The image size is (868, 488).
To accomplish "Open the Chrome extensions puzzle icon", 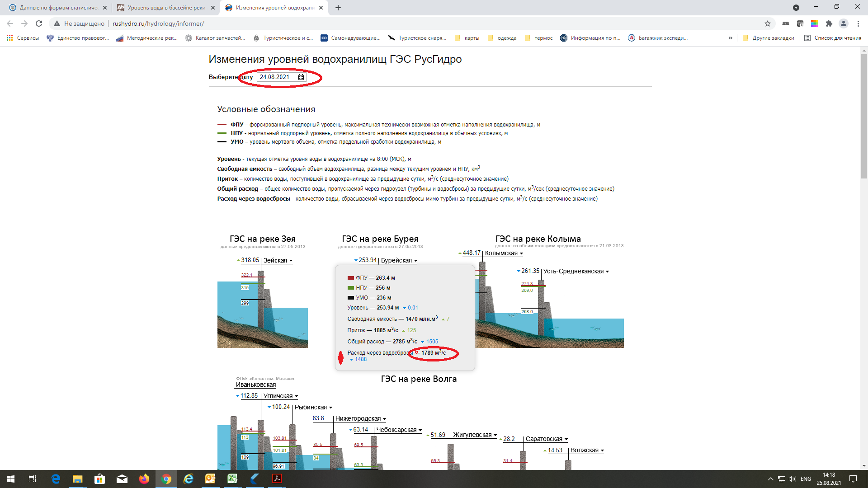I will click(829, 23).
